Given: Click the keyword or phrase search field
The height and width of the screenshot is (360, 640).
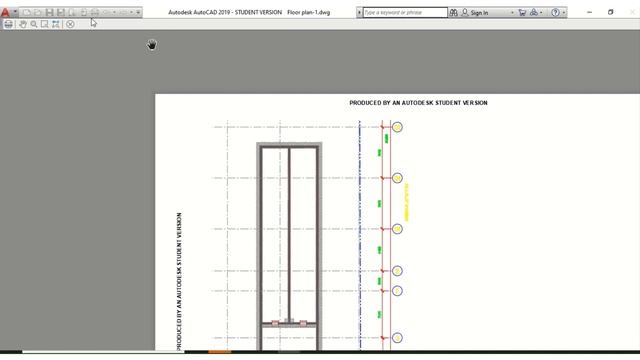Looking at the screenshot, I should (x=405, y=13).
